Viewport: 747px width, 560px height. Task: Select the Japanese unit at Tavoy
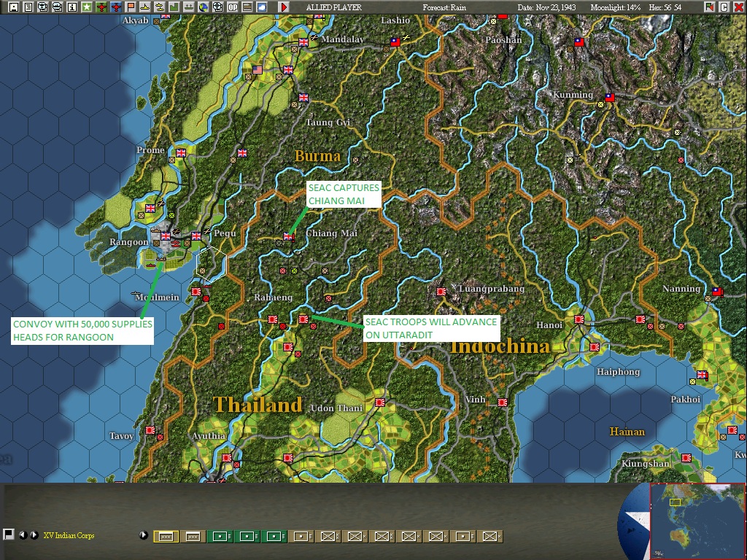(150, 430)
